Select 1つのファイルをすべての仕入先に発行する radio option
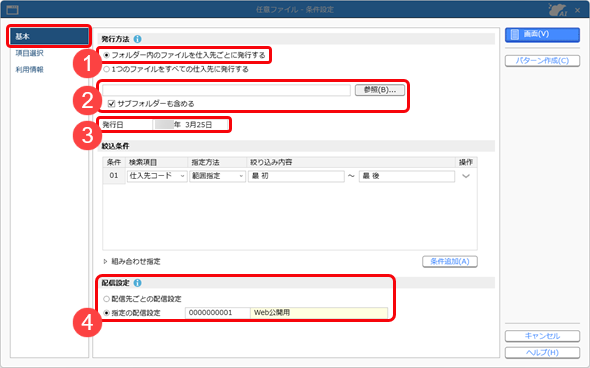The height and width of the screenshot is (368, 590). [107, 69]
